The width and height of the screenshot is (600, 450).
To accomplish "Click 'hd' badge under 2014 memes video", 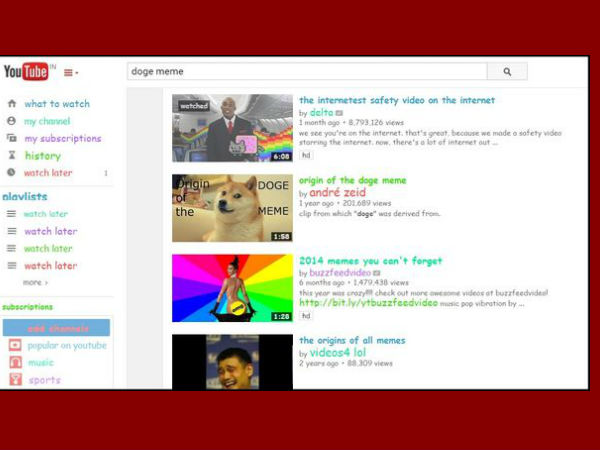I will [x=306, y=315].
